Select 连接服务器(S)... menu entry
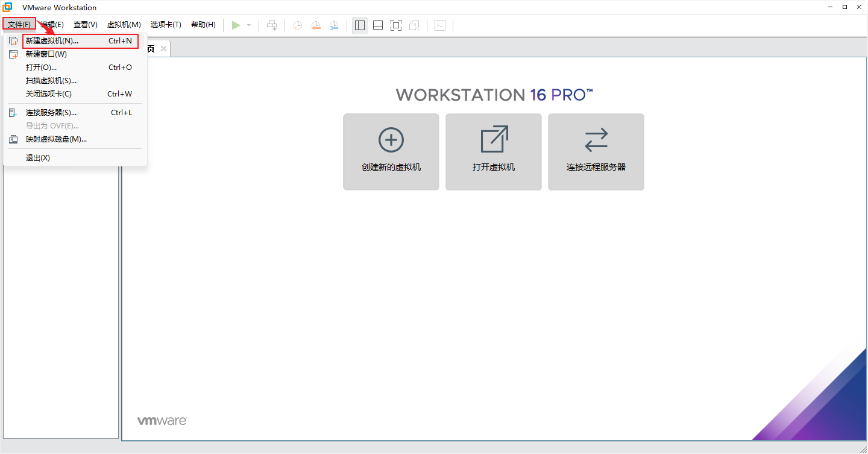The image size is (868, 454). (75, 113)
